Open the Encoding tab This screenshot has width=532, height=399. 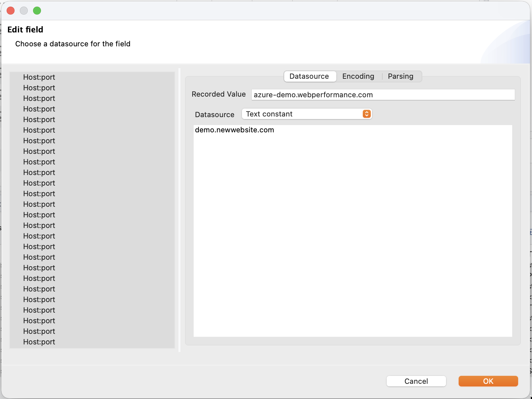pyautogui.click(x=358, y=76)
